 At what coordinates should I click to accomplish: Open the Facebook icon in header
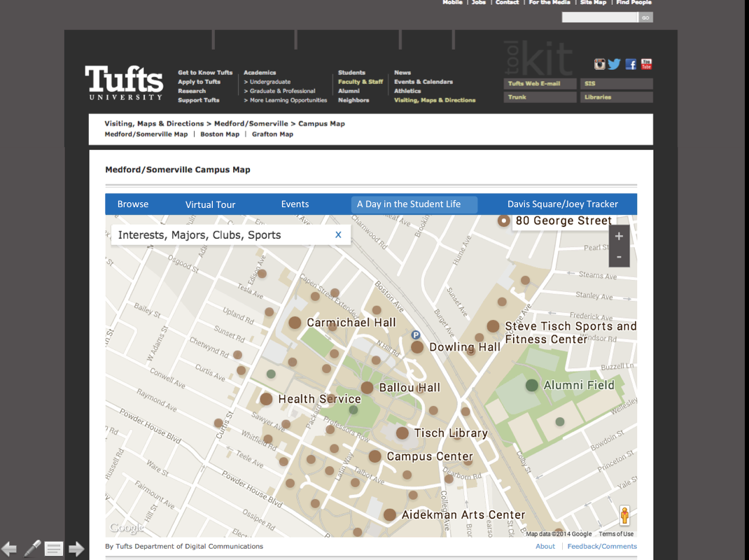pos(631,64)
